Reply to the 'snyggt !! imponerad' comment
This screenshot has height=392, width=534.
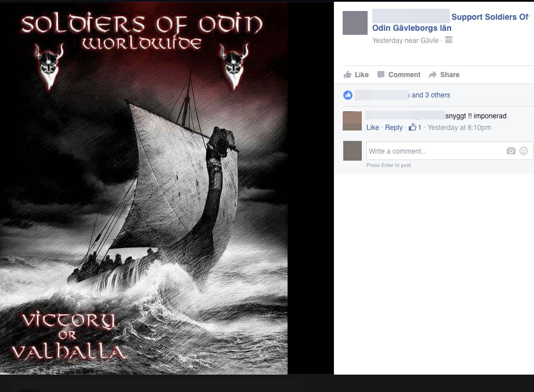click(394, 128)
